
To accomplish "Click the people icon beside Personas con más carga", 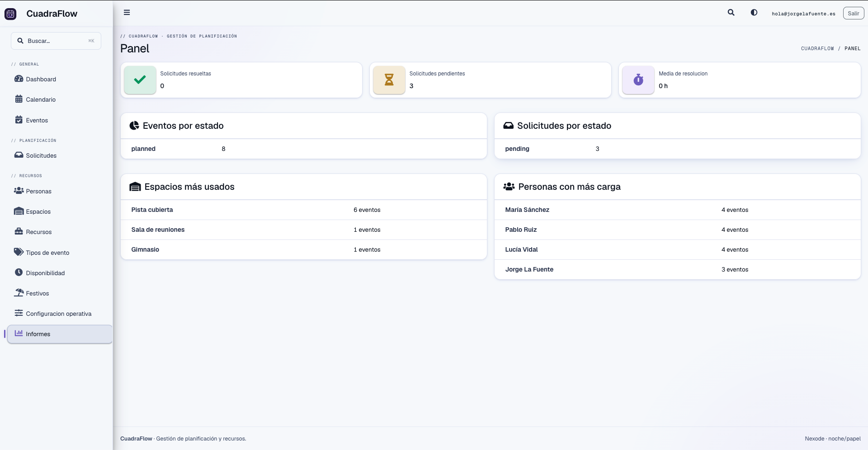I will [509, 187].
